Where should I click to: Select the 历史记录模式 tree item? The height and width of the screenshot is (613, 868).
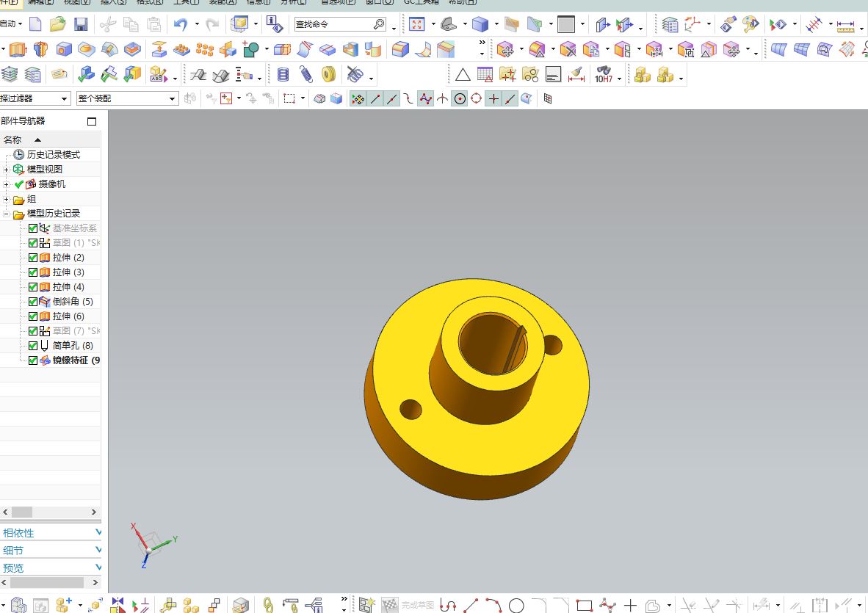pyautogui.click(x=53, y=154)
